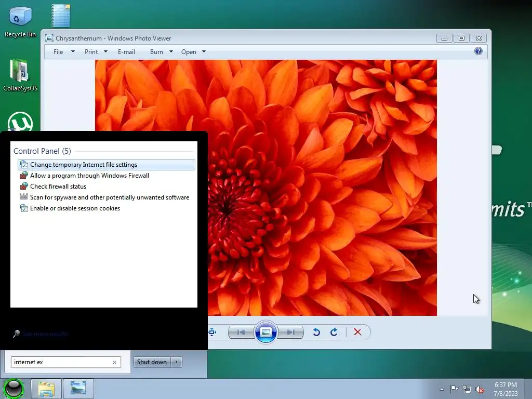Viewport: 532px width, 399px height.
Task: Select Allow a program through Windows Firewall
Action: (x=107, y=176)
